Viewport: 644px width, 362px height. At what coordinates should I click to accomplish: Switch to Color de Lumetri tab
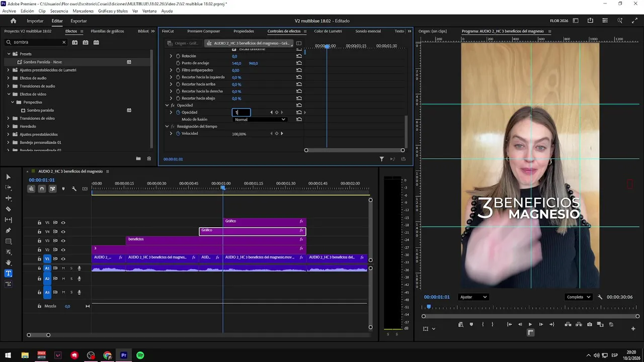coord(328,31)
